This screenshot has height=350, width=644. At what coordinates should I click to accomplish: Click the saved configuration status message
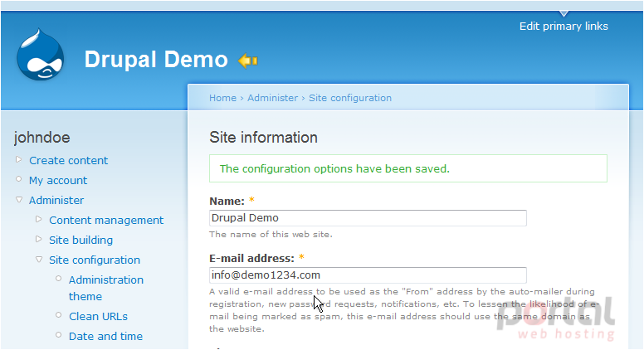[407, 168]
